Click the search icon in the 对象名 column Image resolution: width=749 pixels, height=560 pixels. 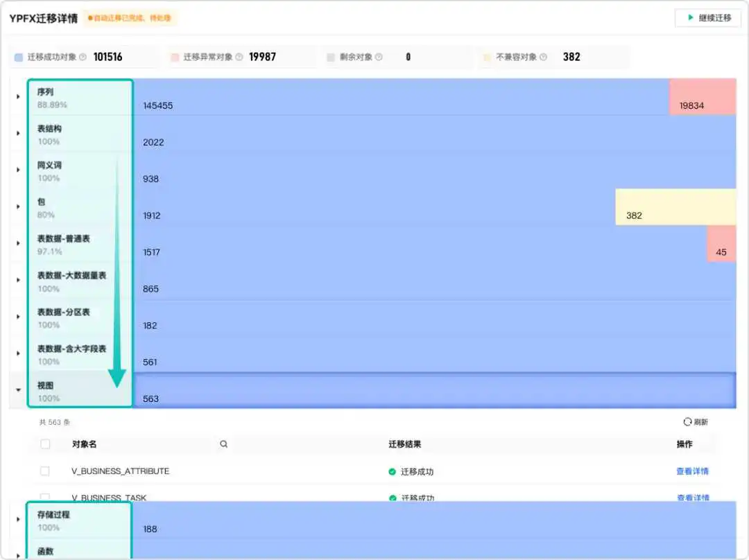223,444
